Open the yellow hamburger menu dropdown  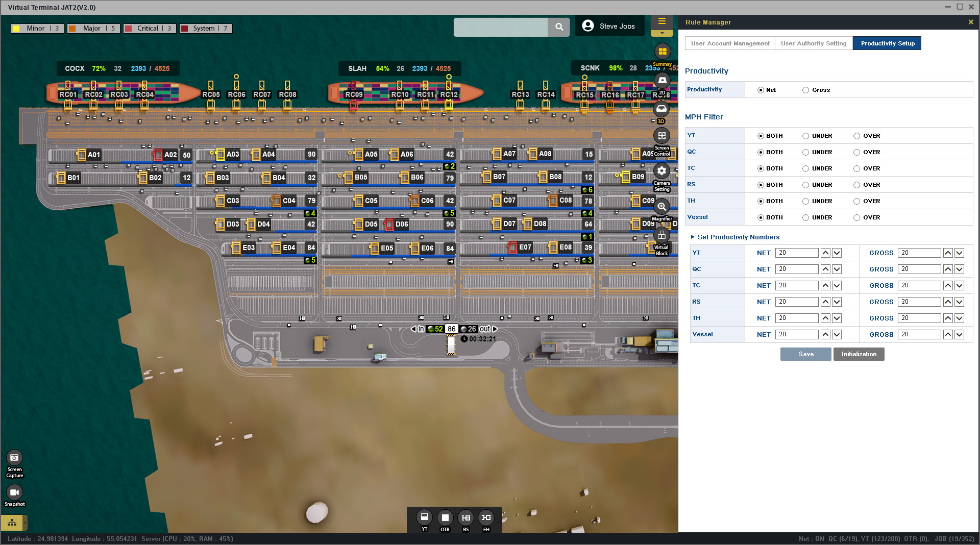tap(661, 26)
